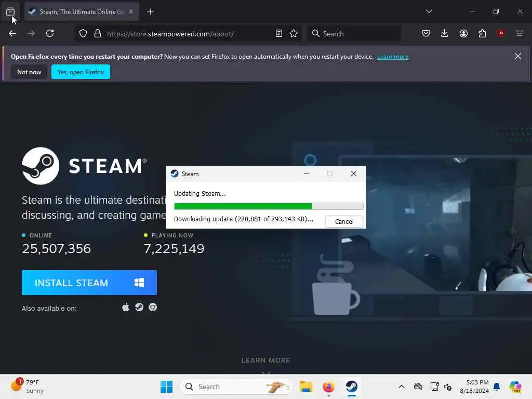Click the muted volume tray icon

(448, 387)
